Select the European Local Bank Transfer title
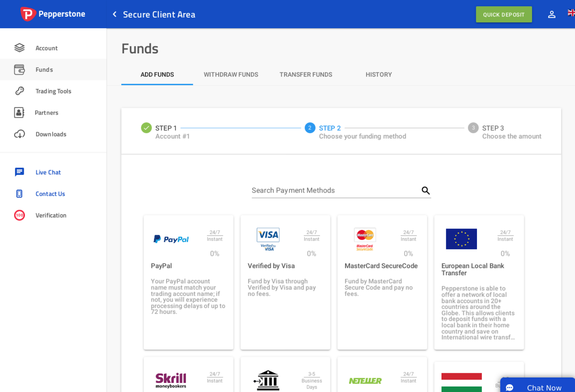Image resolution: width=575 pixels, height=392 pixels. 473,269
